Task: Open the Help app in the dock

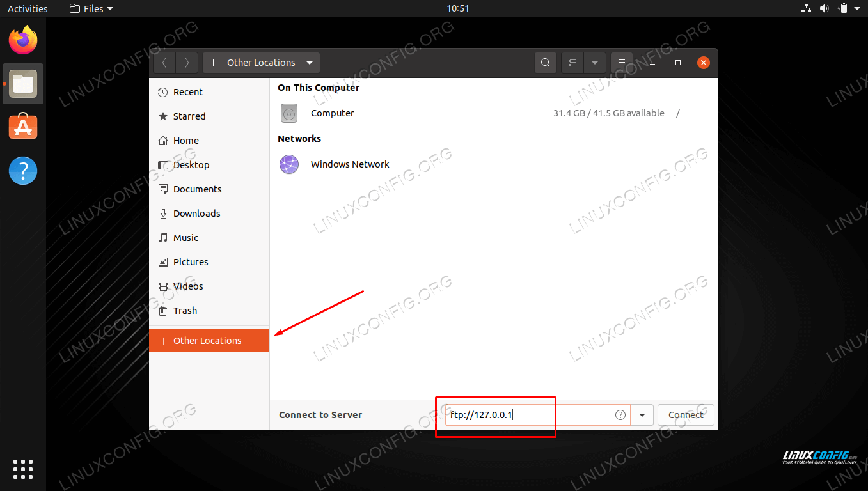Action: (23, 171)
